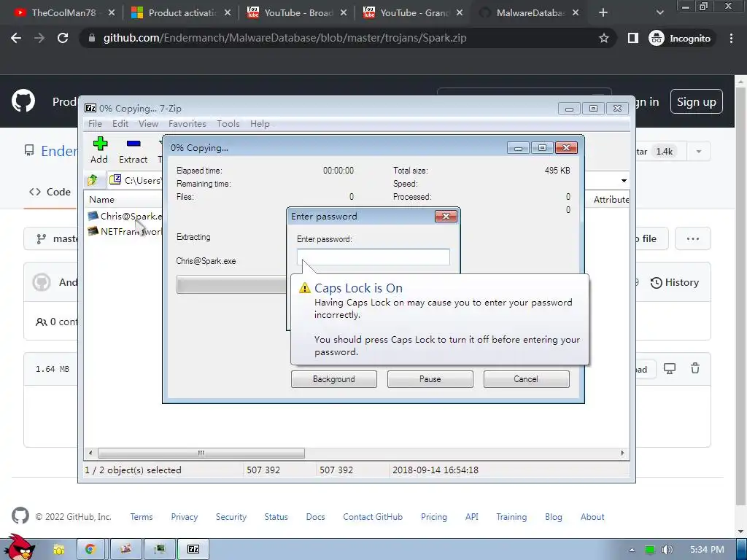747x560 pixels.
Task: Open the 7-Zip Tools menu
Action: pyautogui.click(x=228, y=124)
